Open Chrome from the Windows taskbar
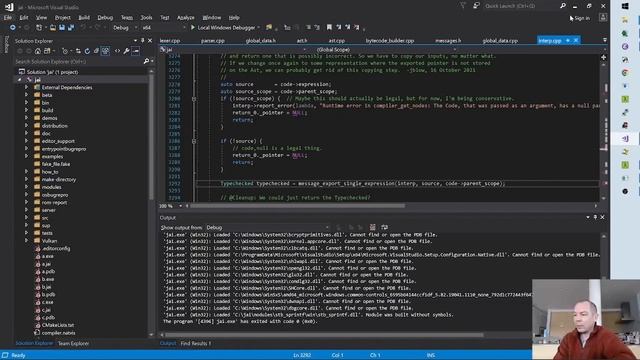 [625, 73]
